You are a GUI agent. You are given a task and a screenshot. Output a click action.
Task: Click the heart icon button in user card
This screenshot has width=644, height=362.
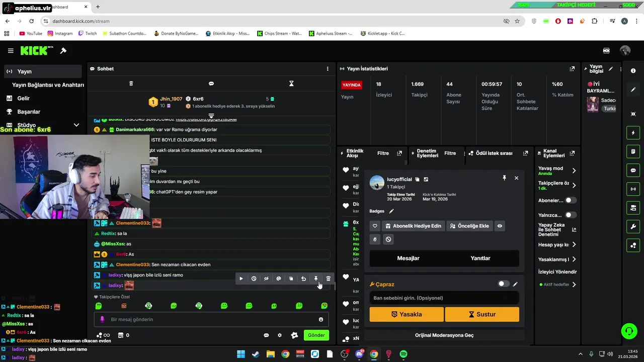click(x=375, y=226)
